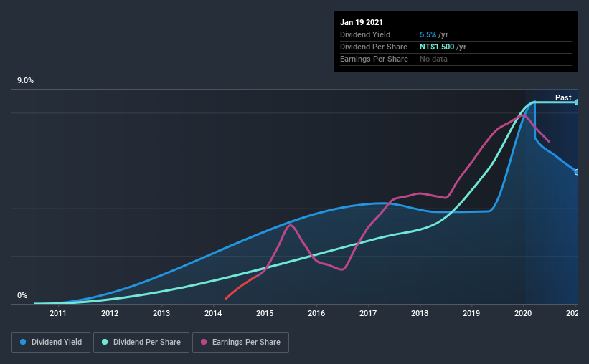Click the 2016 x-axis label

point(316,313)
